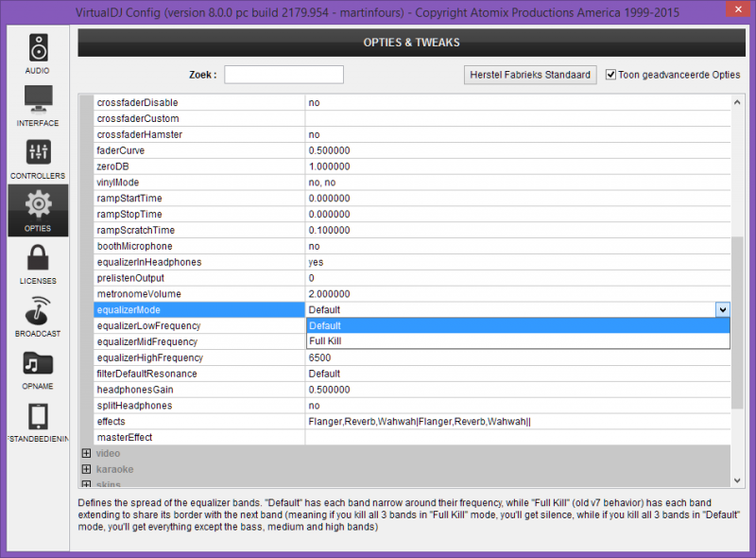The height and width of the screenshot is (558, 756).
Task: Edit effects value Flanger,Reverb,Wahwah list
Action: point(518,422)
